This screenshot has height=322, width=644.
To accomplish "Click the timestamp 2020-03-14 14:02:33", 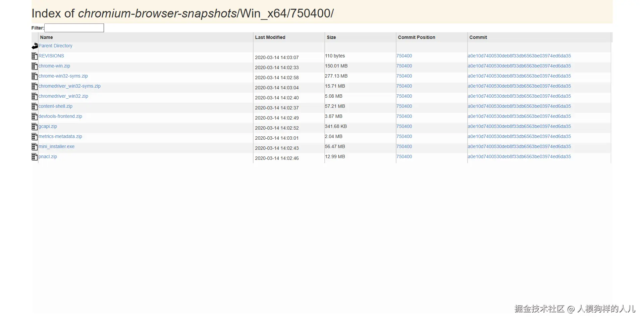I will pos(277,67).
